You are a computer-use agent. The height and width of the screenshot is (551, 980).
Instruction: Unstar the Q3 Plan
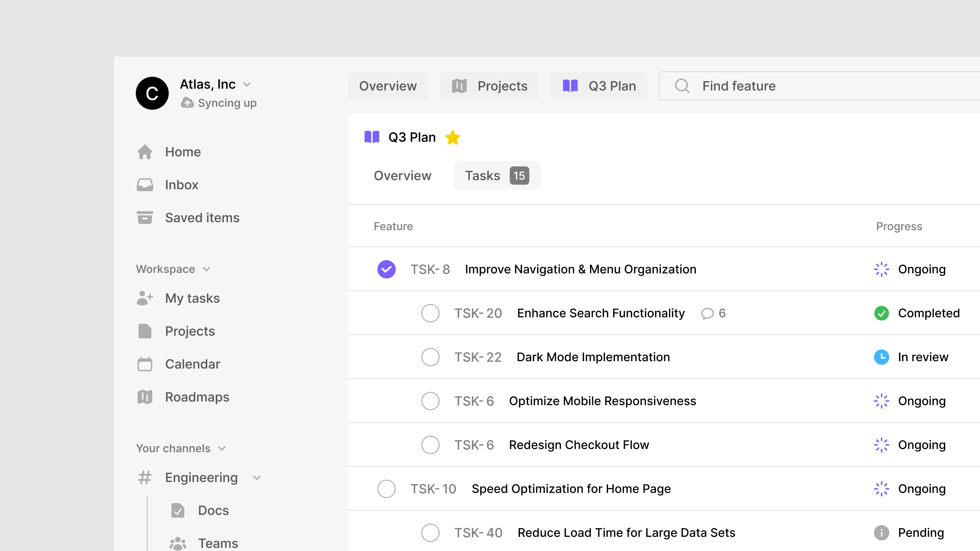click(x=453, y=137)
